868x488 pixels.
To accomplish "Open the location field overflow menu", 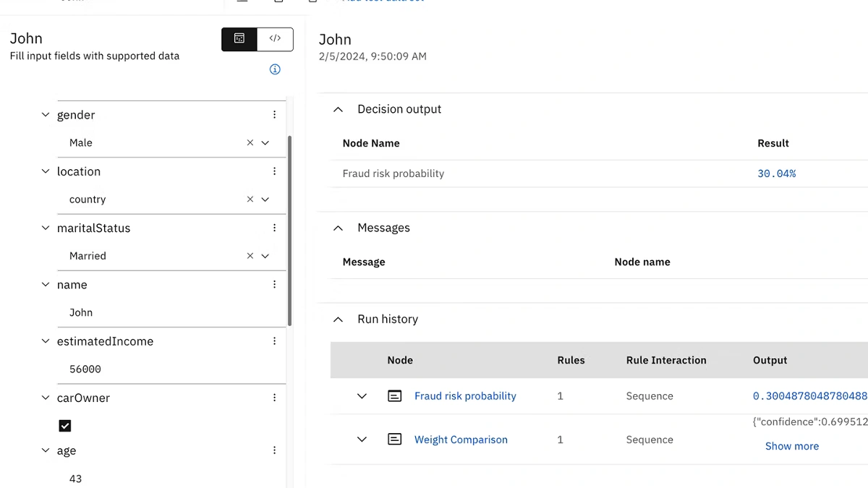I will coord(274,171).
